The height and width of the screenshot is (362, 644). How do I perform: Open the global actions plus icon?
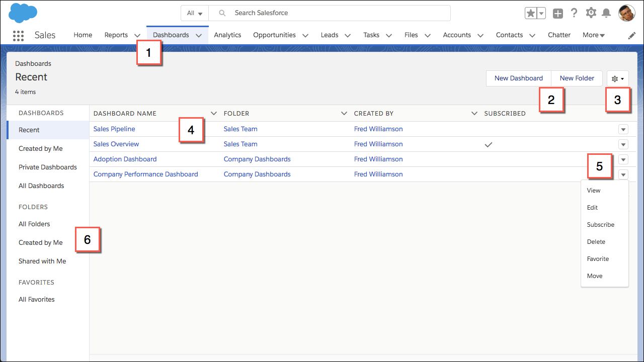(x=557, y=14)
